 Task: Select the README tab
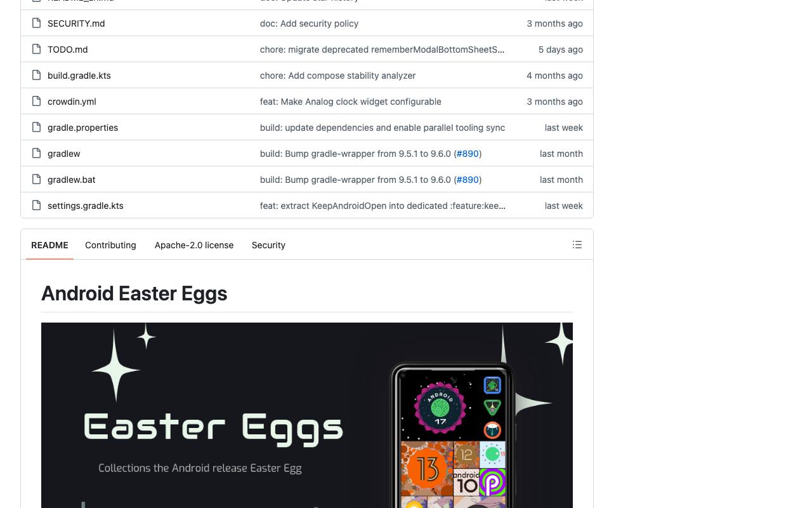(x=49, y=245)
